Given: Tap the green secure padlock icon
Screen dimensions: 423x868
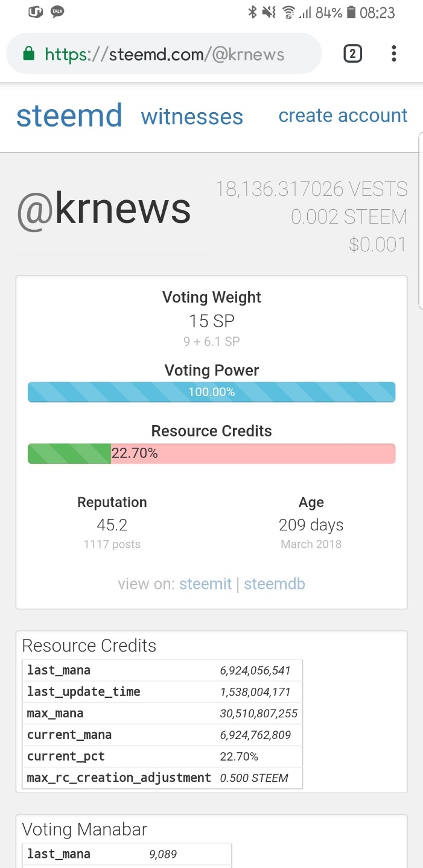Looking at the screenshot, I should click(x=28, y=54).
